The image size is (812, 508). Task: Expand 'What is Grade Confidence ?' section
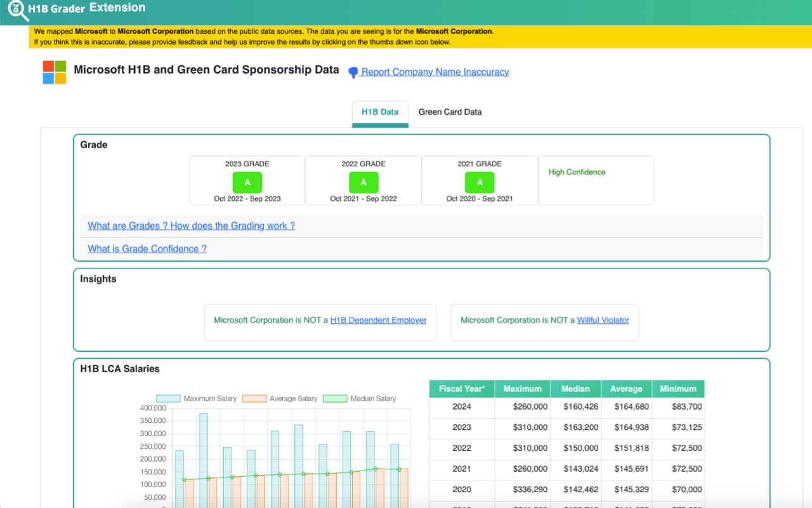pyautogui.click(x=147, y=249)
